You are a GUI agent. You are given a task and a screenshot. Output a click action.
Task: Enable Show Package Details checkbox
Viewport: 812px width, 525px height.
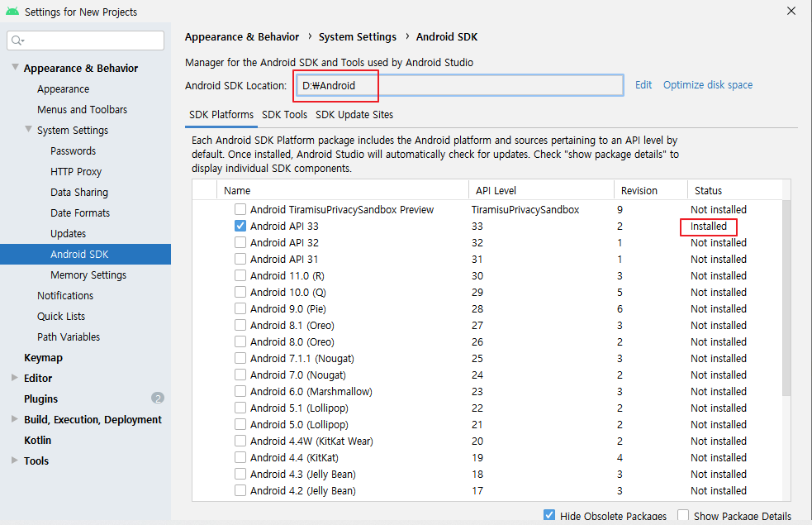point(683,515)
